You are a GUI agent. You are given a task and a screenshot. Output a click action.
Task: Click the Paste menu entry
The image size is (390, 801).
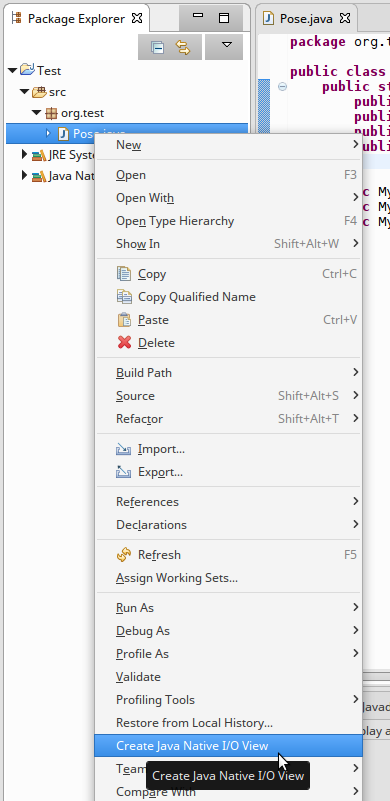[228, 320]
